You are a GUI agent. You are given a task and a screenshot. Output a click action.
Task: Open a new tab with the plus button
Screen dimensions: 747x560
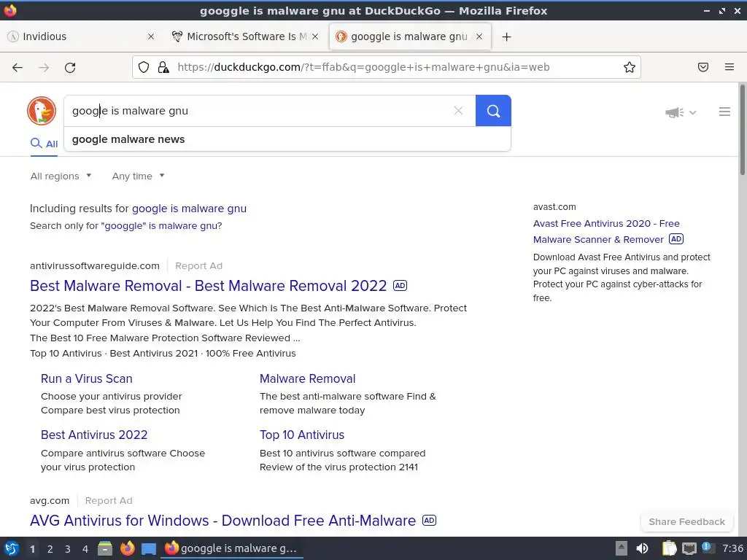(506, 36)
